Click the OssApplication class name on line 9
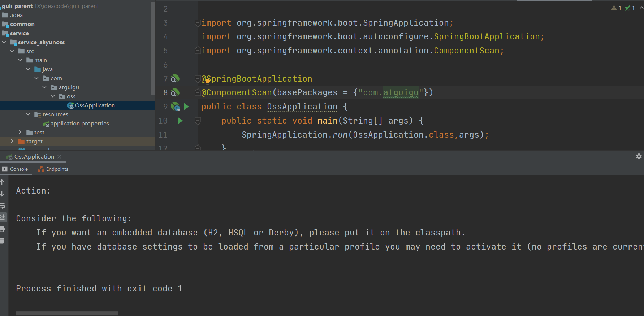Image resolution: width=644 pixels, height=316 pixels. (302, 107)
